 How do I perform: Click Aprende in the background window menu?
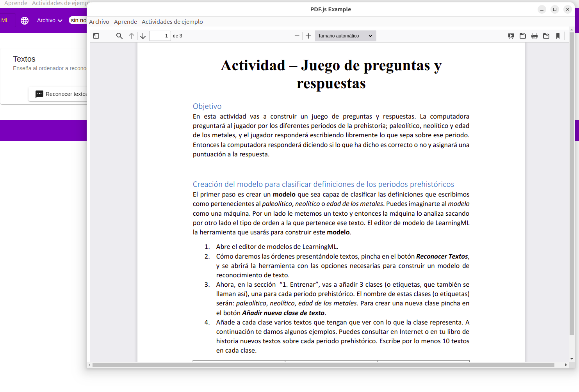point(16,3)
